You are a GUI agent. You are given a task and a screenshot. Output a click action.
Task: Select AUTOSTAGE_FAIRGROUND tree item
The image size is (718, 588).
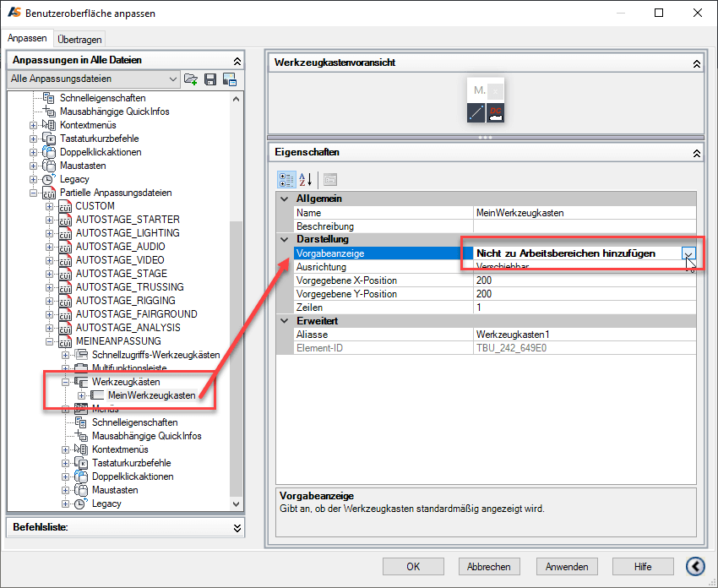point(137,314)
